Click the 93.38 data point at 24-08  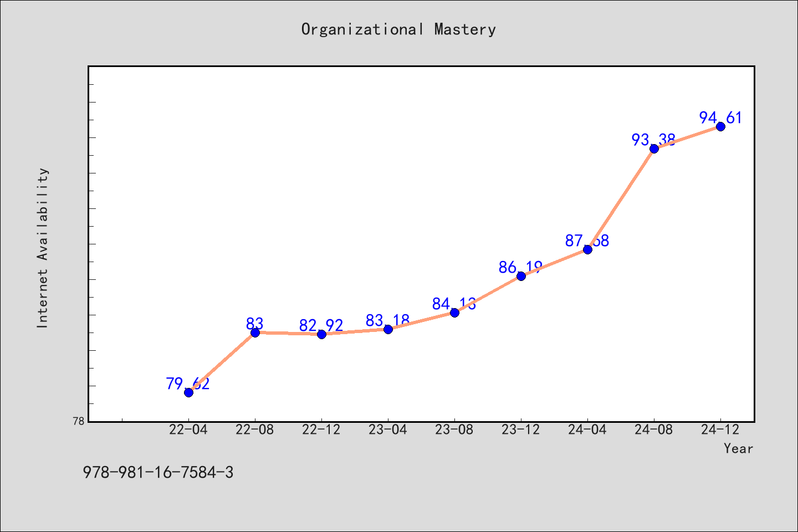pyautogui.click(x=654, y=149)
